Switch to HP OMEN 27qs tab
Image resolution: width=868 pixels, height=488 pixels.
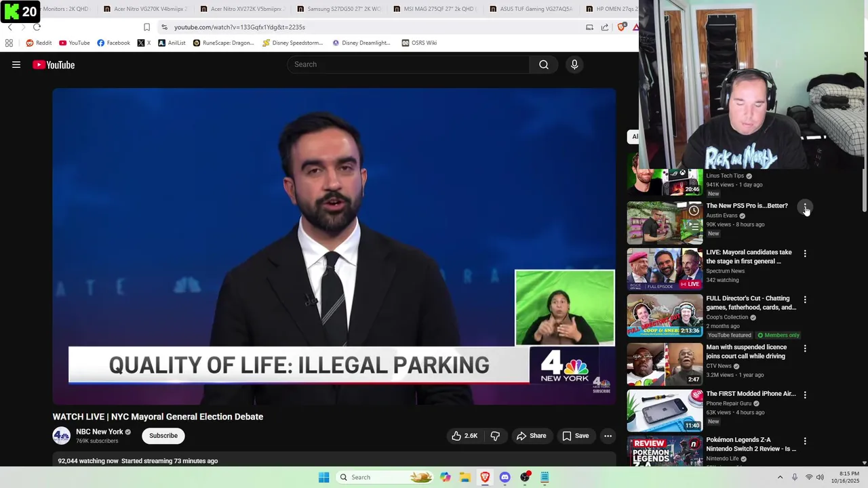610,9
